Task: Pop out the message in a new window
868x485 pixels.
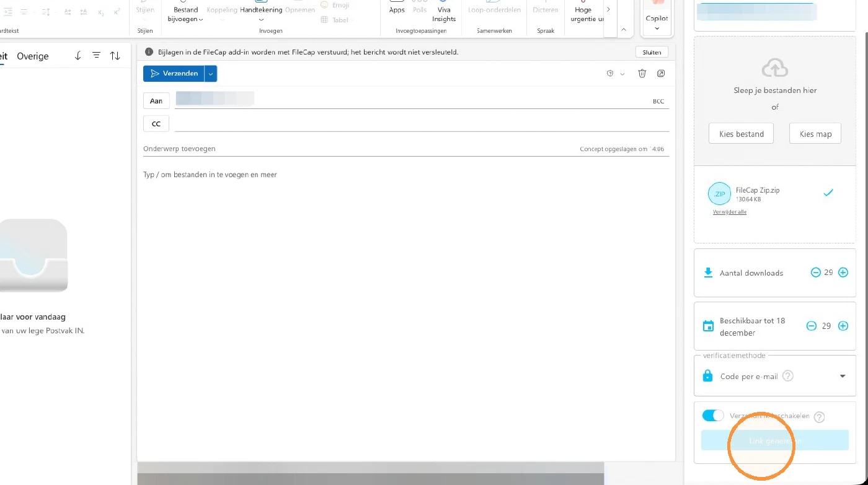Action: 661,74
